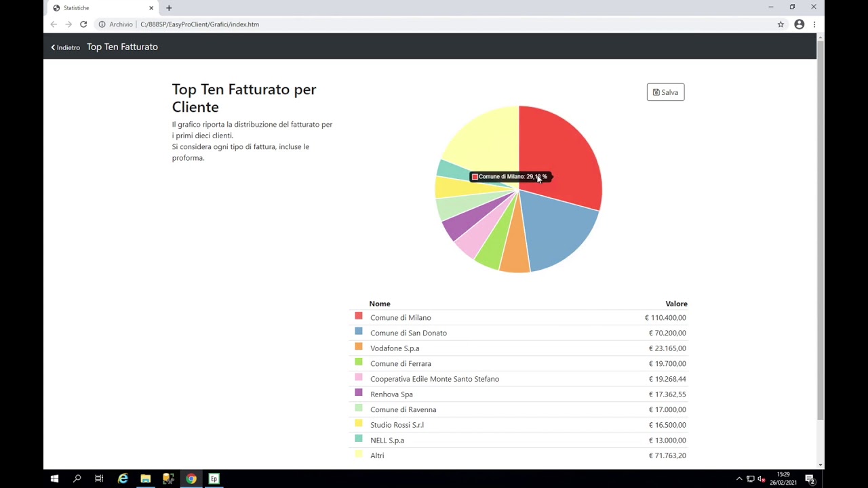
Task: Select the Comune di Milano name in table
Action: click(400, 318)
